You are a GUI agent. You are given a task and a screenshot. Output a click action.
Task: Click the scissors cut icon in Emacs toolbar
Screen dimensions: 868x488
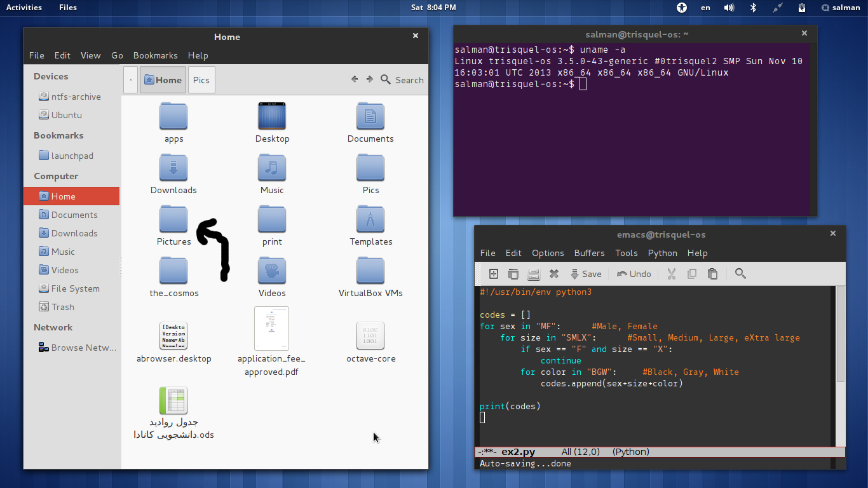pyautogui.click(x=671, y=274)
